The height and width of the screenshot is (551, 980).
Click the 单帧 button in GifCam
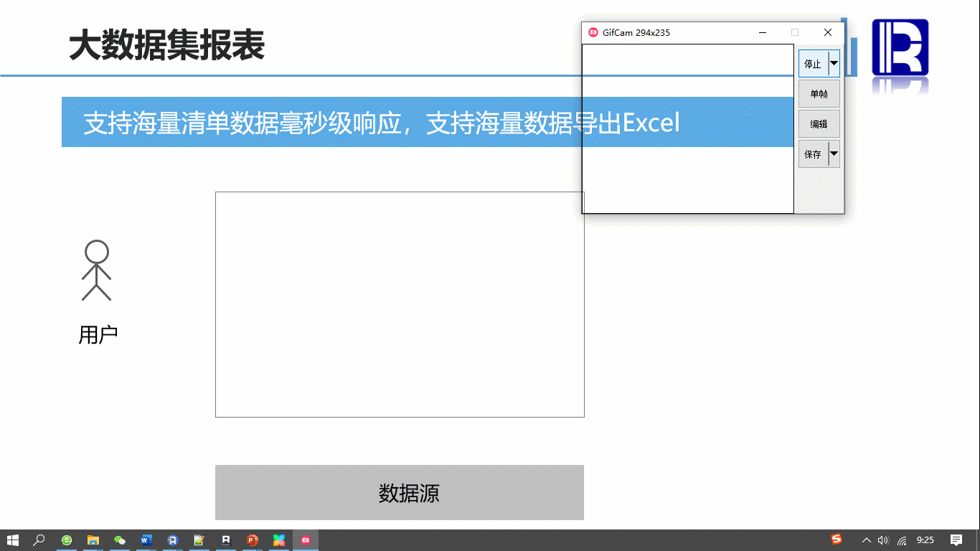[x=819, y=94]
